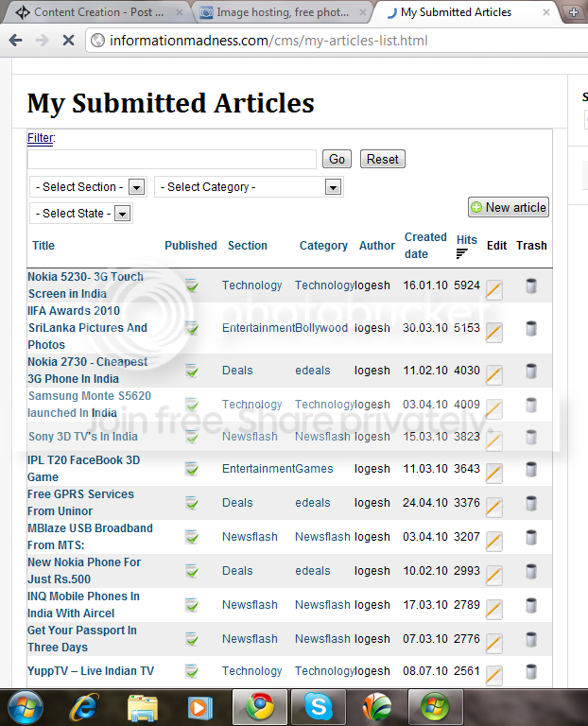588x726 pixels.
Task: Toggle published state of Nokia 2730 article
Action: pyautogui.click(x=192, y=371)
